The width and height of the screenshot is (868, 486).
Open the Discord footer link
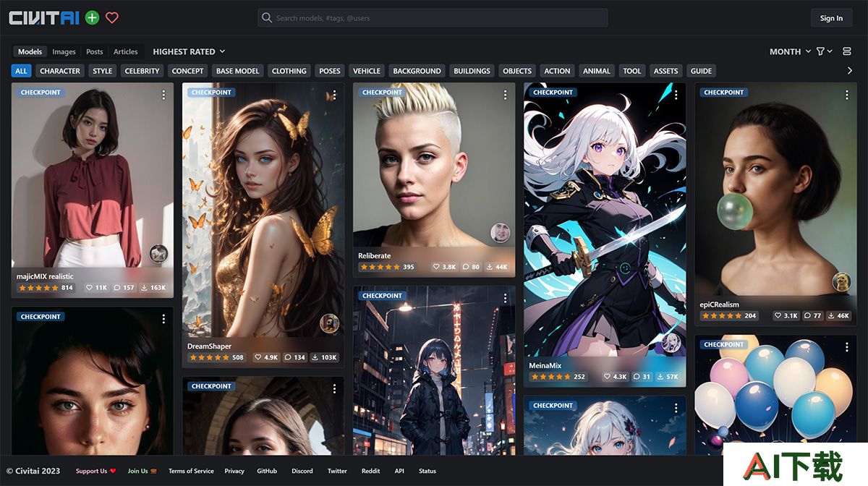click(302, 471)
